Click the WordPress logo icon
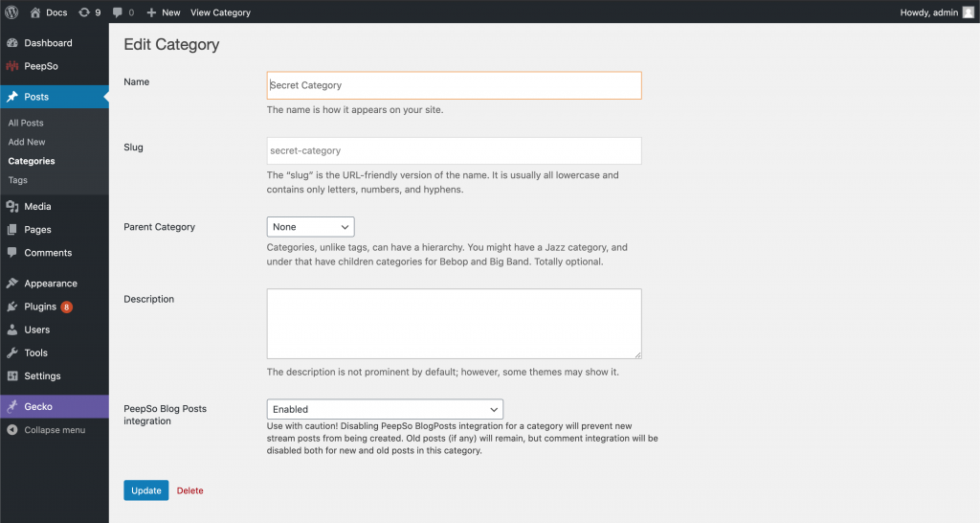The image size is (980, 523). (x=11, y=11)
